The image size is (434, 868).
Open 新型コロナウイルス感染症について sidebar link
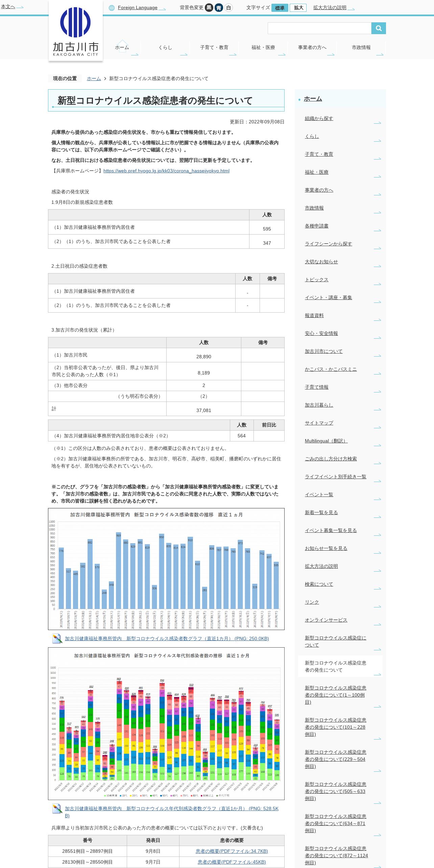point(335,642)
